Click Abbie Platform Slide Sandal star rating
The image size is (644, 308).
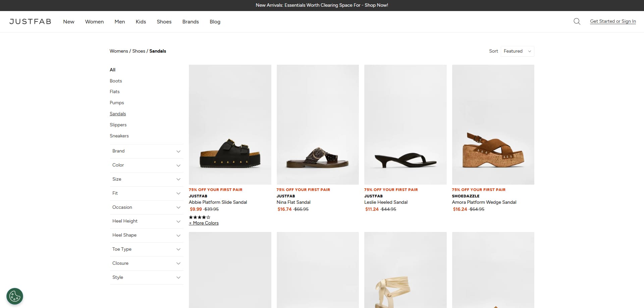coord(200,217)
